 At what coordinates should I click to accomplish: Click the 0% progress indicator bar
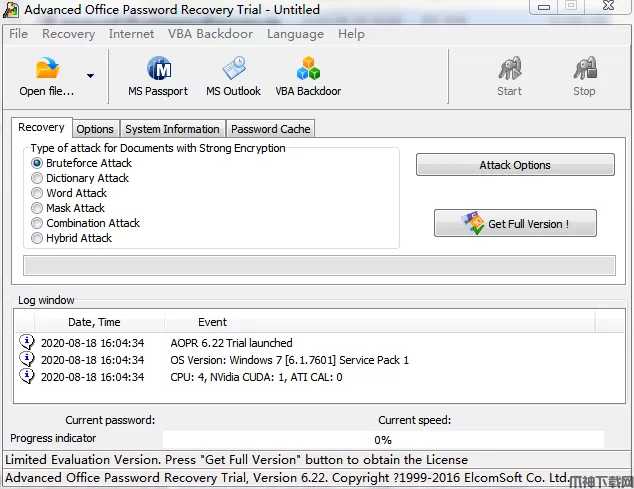383,440
